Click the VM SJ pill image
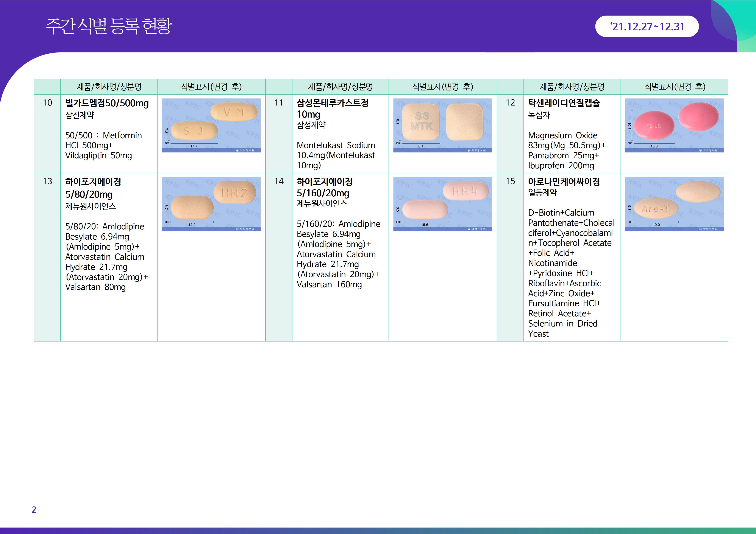Image resolution: width=756 pixels, height=534 pixels. point(211,125)
